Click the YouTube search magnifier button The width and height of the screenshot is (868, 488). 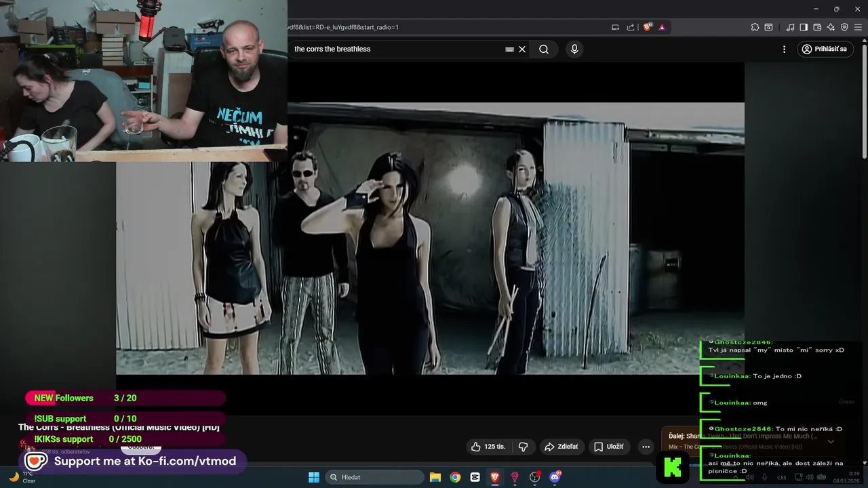click(x=544, y=49)
